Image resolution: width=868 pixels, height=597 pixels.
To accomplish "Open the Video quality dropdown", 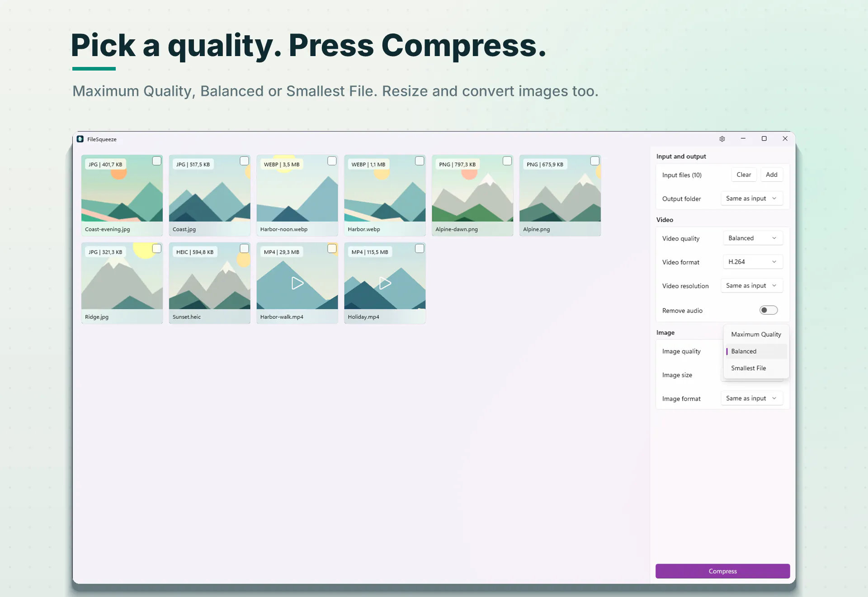I will tap(753, 238).
